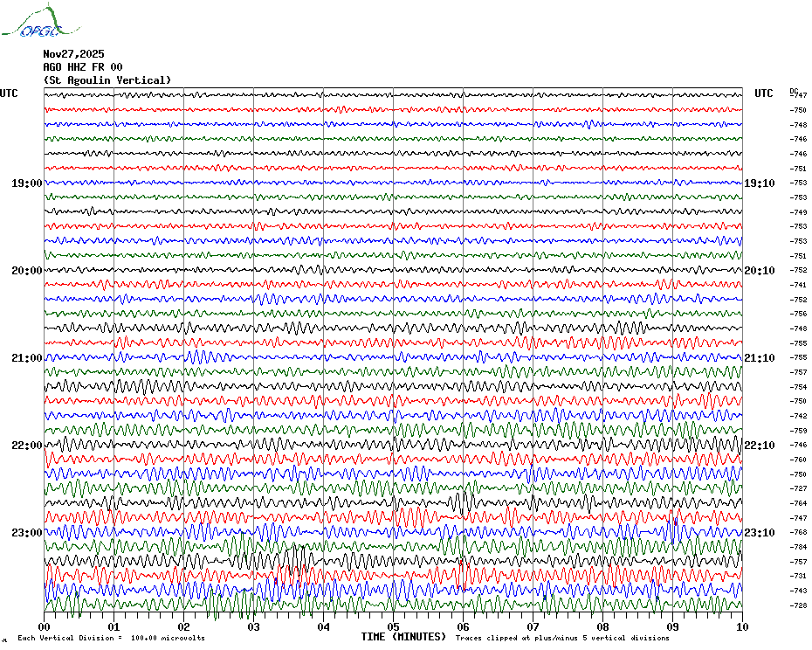This screenshot has width=812, height=650.
Task: Select the -728 DC offset value
Action: pos(798,605)
